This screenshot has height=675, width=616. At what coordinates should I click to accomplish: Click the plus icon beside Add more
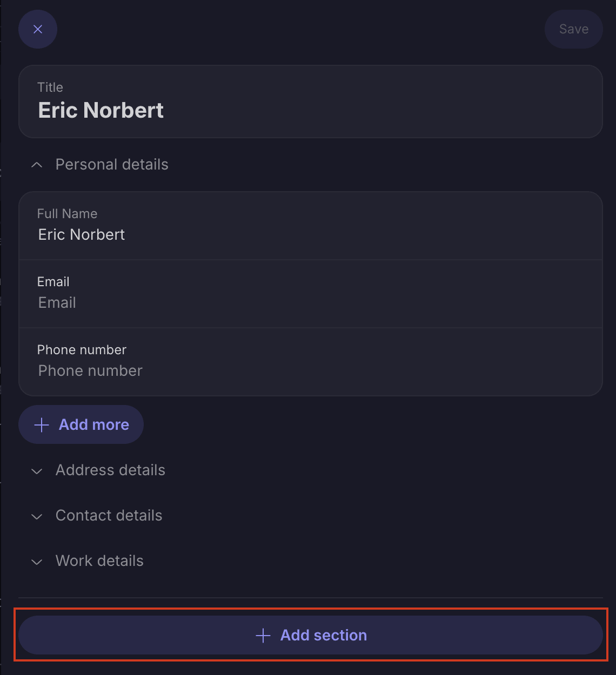[42, 425]
